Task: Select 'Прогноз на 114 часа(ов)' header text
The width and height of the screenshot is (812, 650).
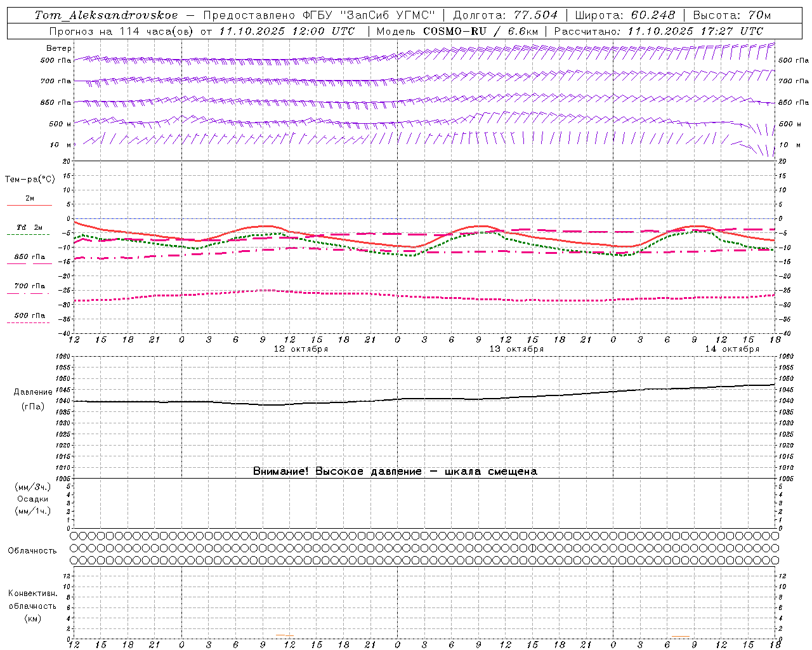Action: pyautogui.click(x=122, y=31)
